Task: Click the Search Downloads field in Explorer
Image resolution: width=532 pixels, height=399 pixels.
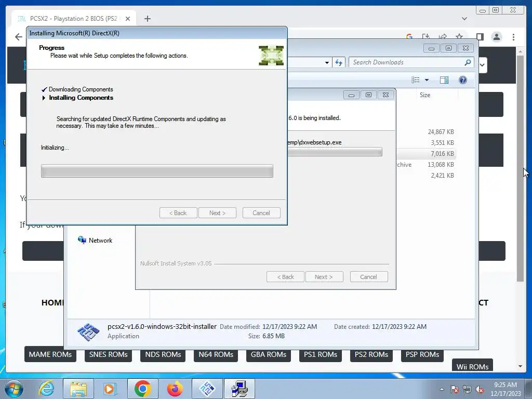Action: tap(407, 62)
